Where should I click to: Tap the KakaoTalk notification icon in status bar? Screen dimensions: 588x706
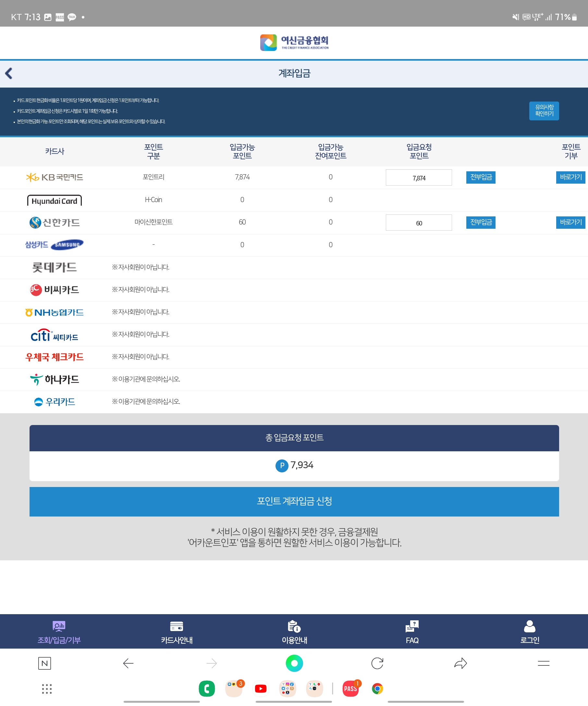72,17
